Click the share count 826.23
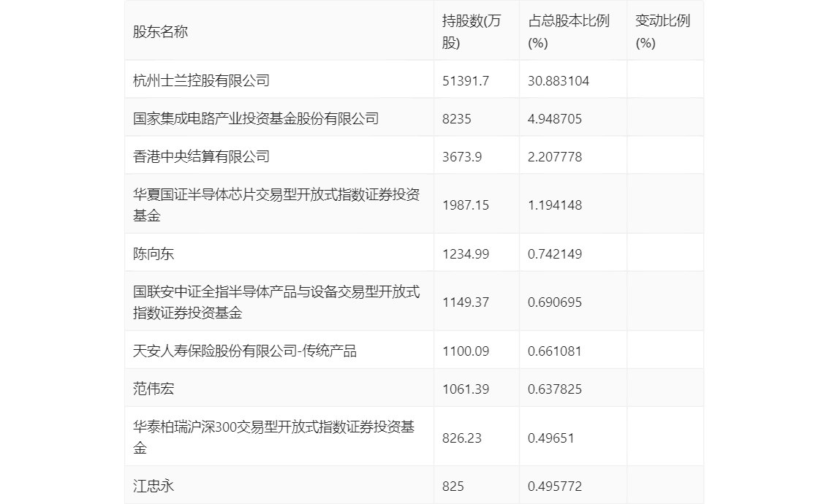Screen dimensions: 829x504 [461, 438]
